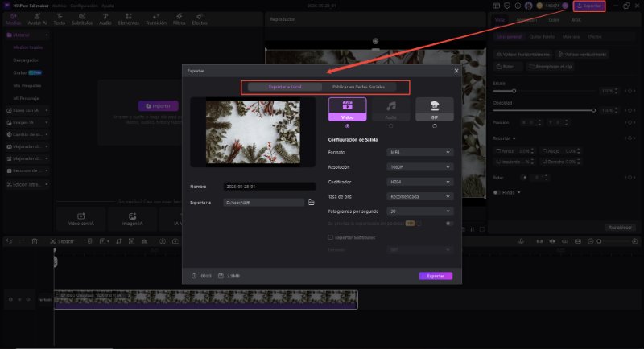Click the Exportar button in title bar
Image resolution: width=644 pixels, height=349 pixels.
coord(589,6)
